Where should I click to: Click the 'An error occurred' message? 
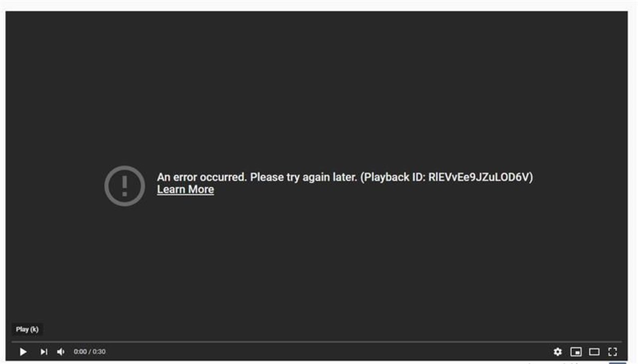tap(202, 177)
